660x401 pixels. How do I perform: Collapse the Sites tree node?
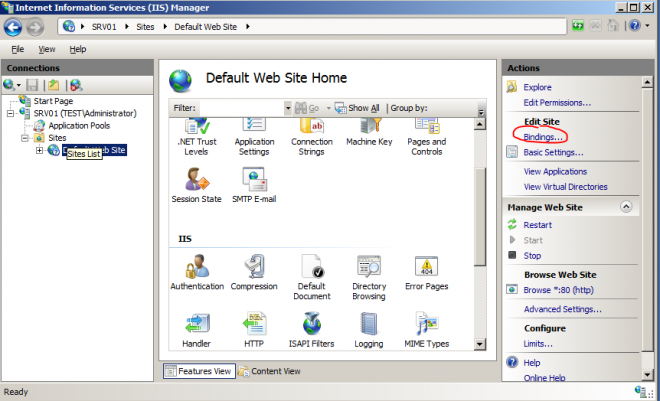25,138
